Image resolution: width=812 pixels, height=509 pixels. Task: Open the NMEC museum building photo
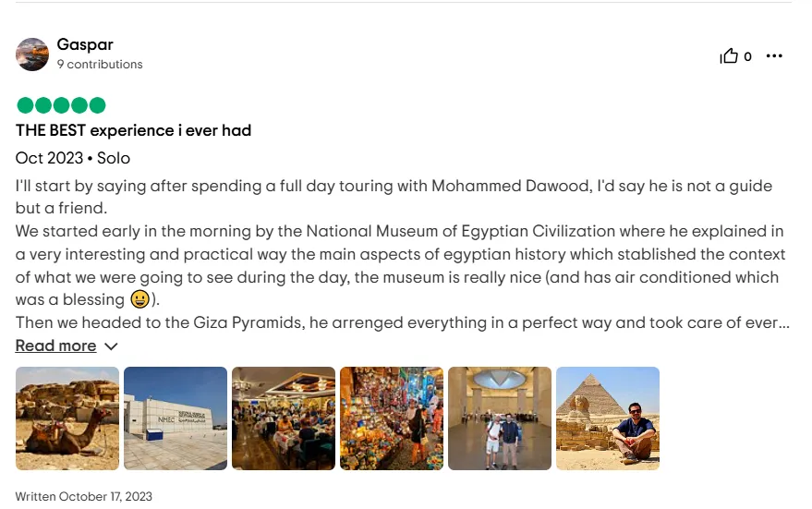176,418
